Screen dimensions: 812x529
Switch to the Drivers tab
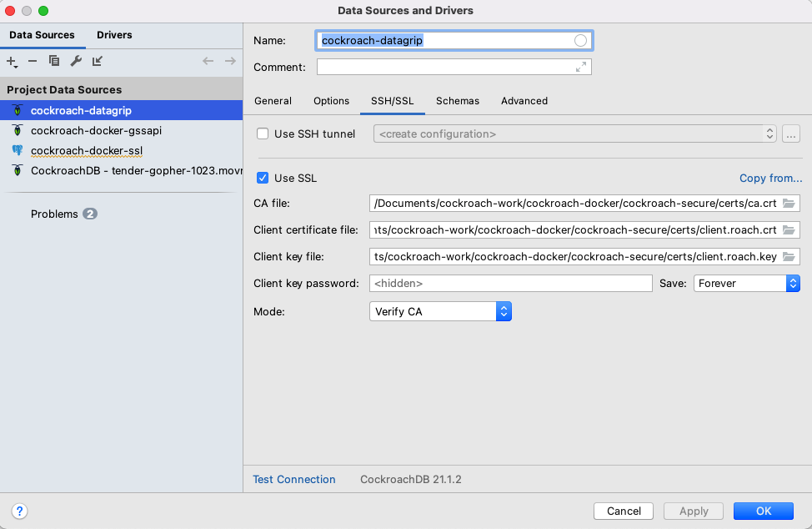(x=114, y=35)
